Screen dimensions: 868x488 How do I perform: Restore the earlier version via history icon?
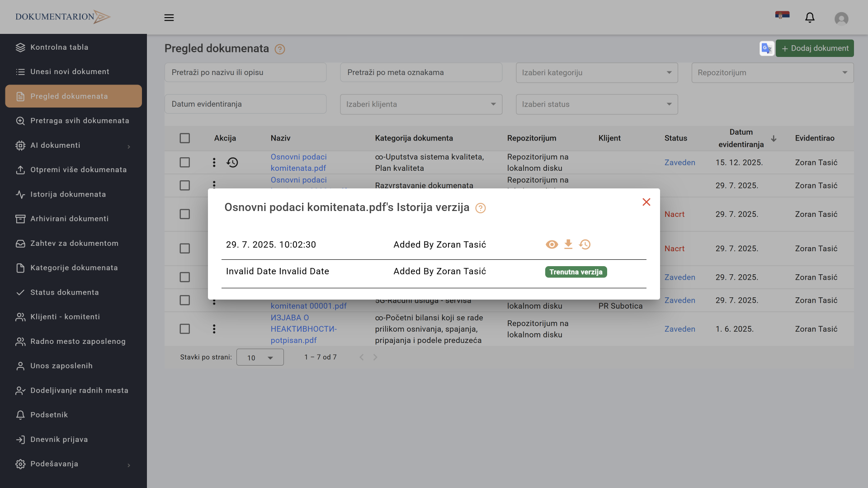(585, 244)
